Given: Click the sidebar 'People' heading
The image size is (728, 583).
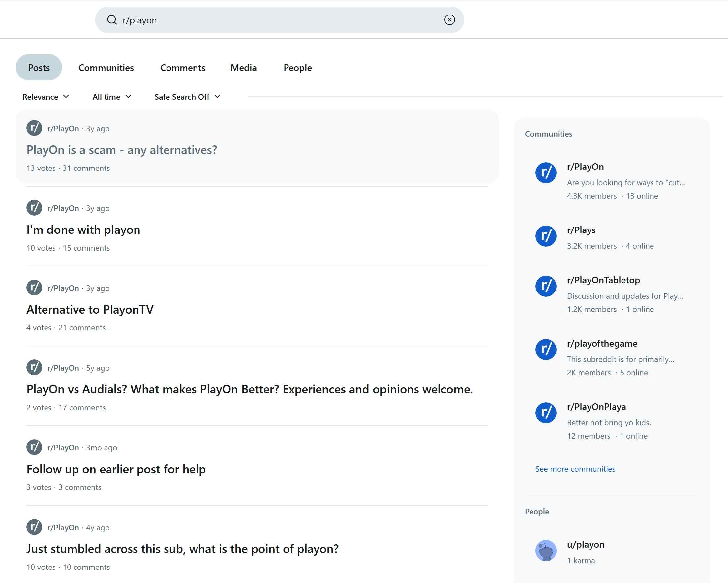Looking at the screenshot, I should click(536, 512).
